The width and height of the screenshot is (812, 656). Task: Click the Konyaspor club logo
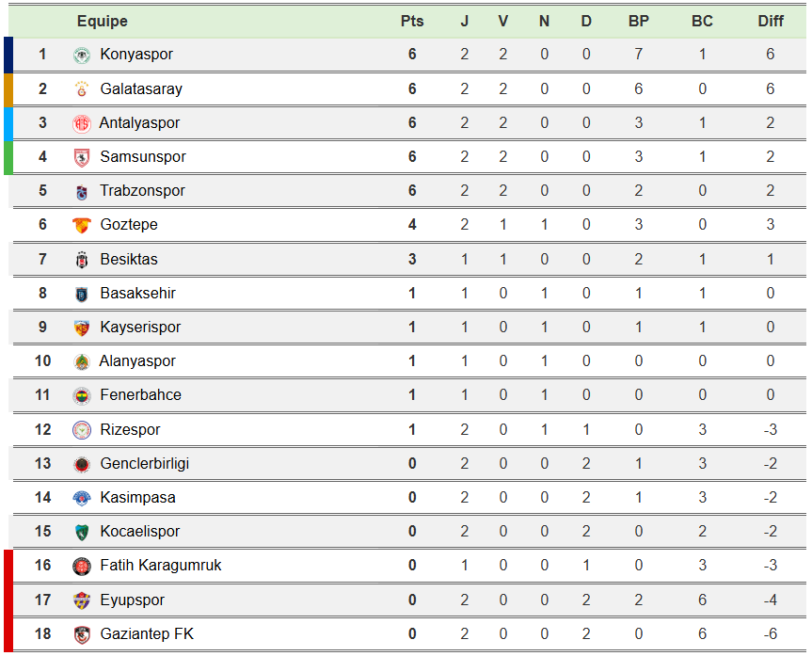click(x=82, y=55)
